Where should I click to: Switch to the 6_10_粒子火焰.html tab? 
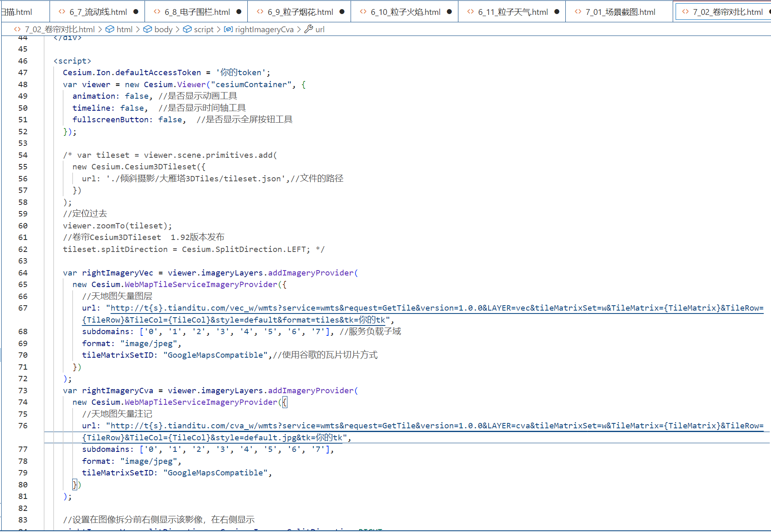(x=405, y=12)
